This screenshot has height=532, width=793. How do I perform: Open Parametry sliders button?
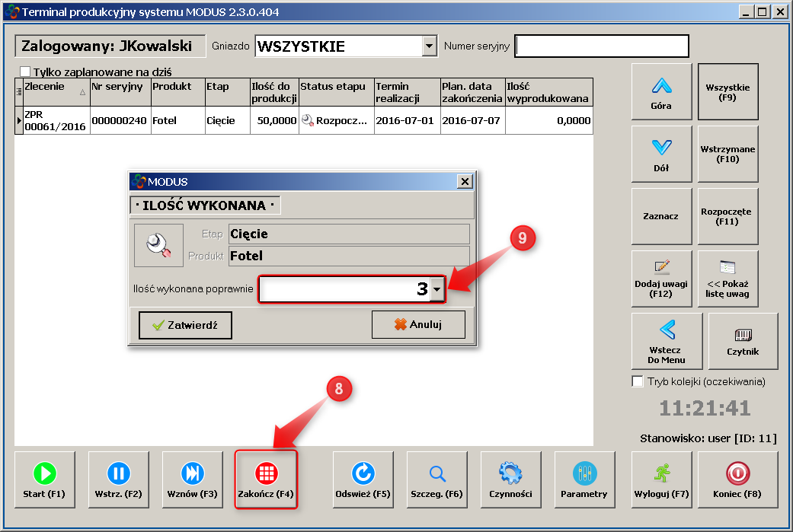pos(584,479)
